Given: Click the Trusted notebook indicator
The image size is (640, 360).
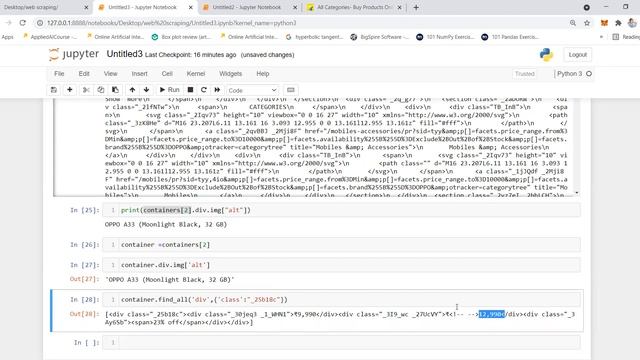Looking at the screenshot, I should coord(524,74).
